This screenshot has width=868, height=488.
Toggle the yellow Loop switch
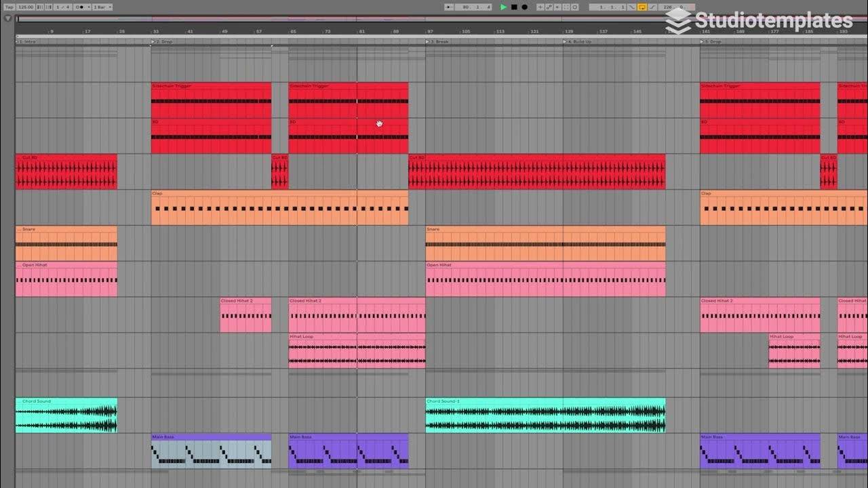[x=642, y=7]
